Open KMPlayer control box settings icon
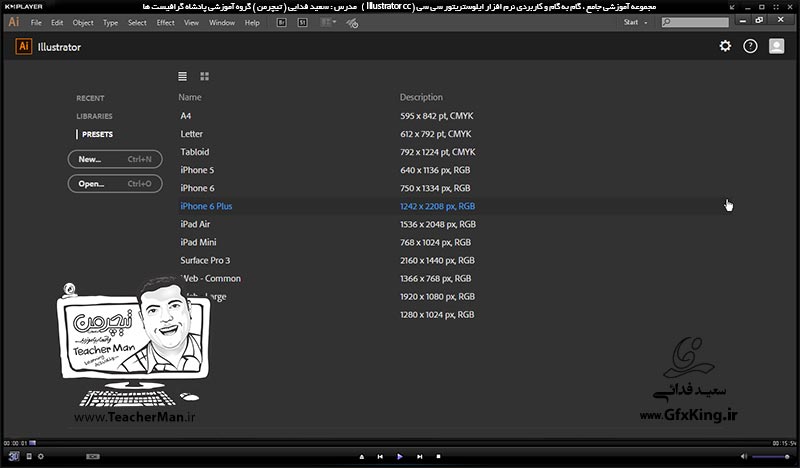800x468 pixels. coord(41,456)
